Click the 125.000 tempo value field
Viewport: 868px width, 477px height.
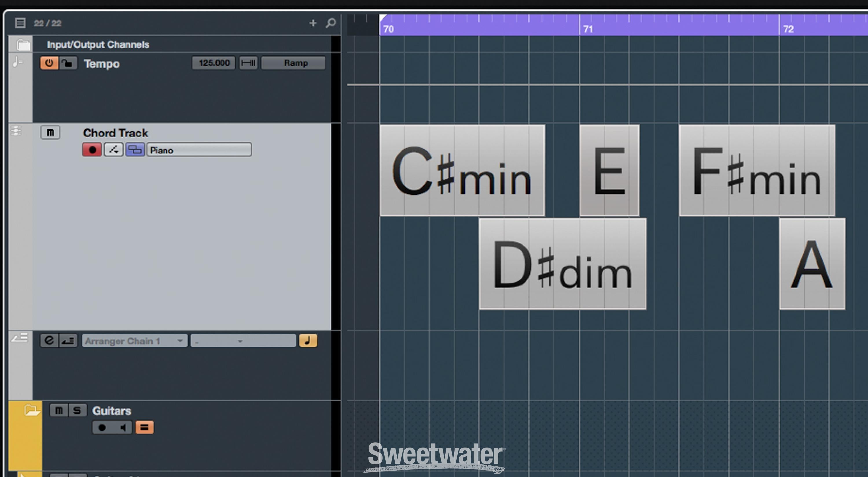coord(213,63)
